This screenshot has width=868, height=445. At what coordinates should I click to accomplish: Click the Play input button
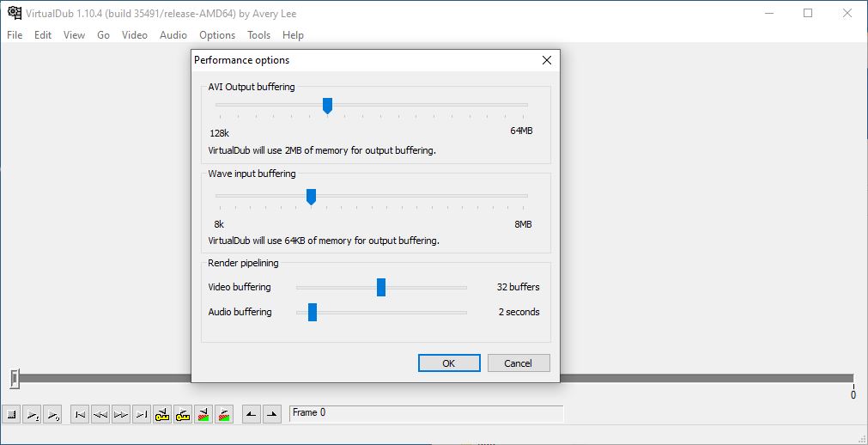32,414
